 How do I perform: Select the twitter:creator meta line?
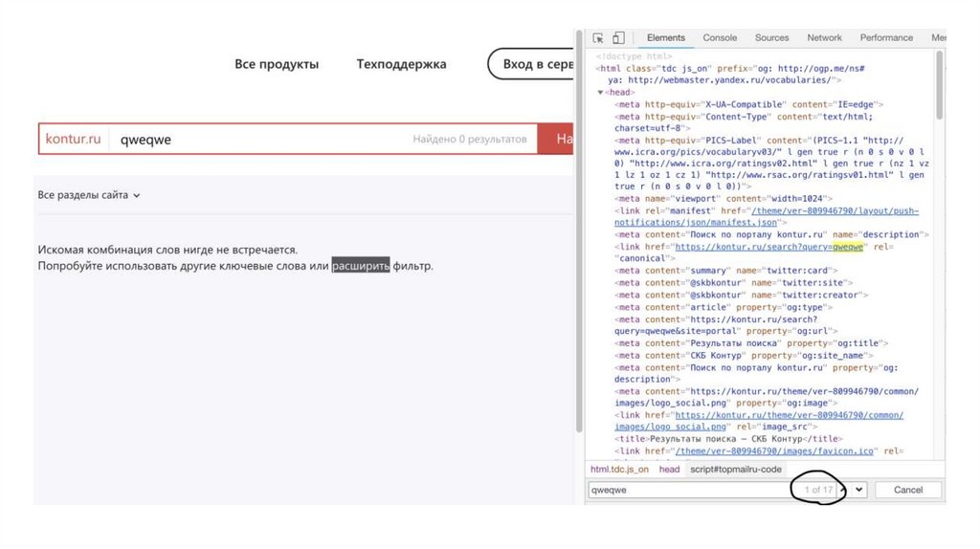click(742, 295)
